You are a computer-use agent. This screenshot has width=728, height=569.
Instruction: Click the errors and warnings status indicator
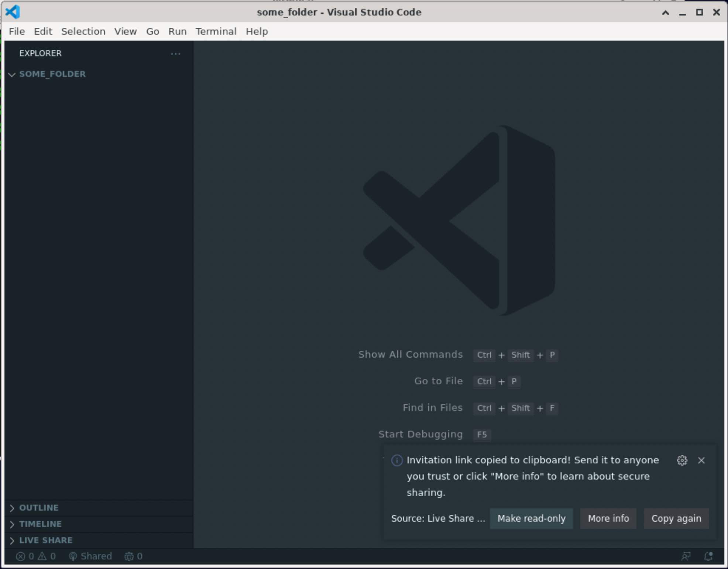pos(36,556)
